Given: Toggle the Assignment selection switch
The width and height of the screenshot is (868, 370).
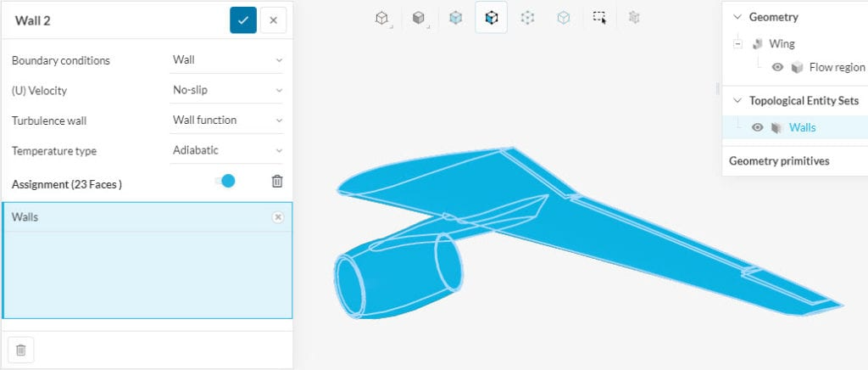Looking at the screenshot, I should 225,181.
